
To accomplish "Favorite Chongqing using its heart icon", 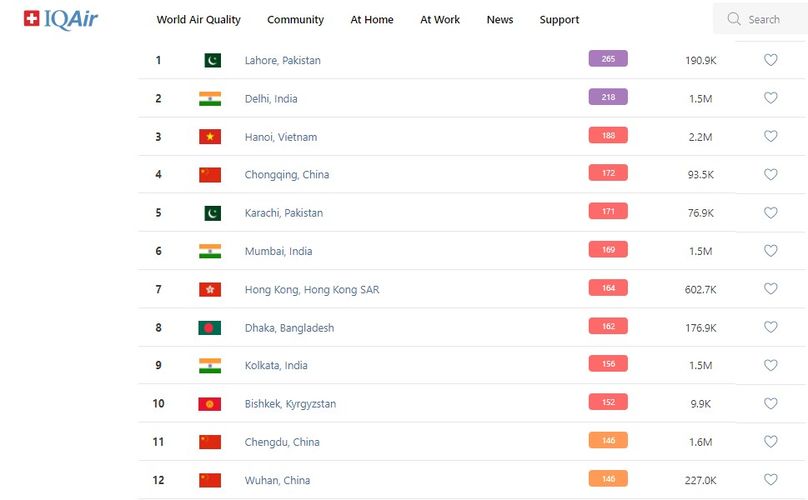I will click(770, 175).
